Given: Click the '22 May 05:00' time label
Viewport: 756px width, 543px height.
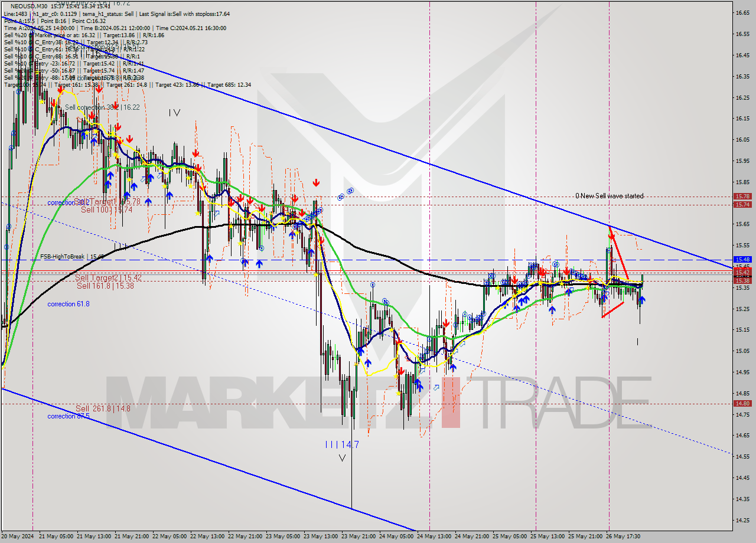Looking at the screenshot, I should pyautogui.click(x=171, y=537).
